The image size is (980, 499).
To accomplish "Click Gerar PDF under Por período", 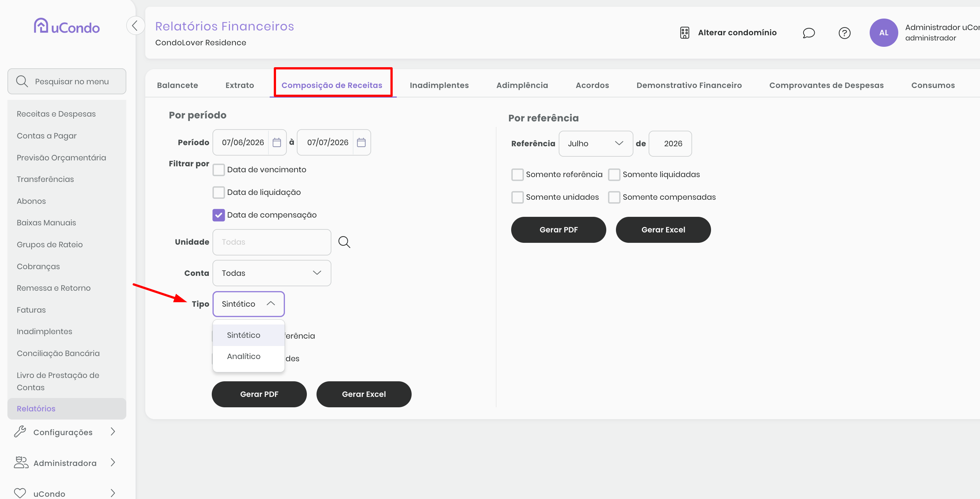I will coord(259,394).
